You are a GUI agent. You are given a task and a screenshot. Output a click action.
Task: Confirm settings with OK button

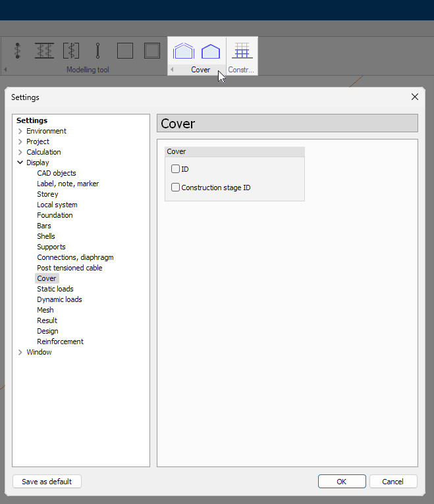tap(342, 482)
